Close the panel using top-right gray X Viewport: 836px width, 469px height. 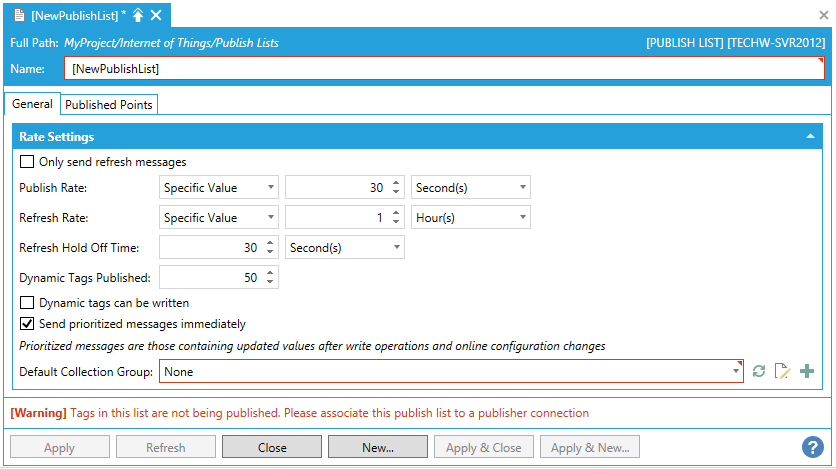pyautogui.click(x=823, y=16)
